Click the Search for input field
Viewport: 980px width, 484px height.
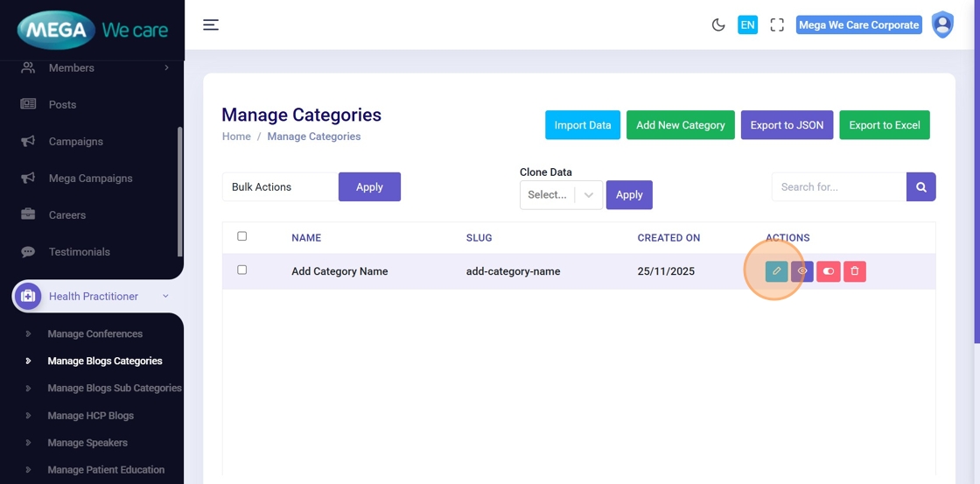click(838, 187)
